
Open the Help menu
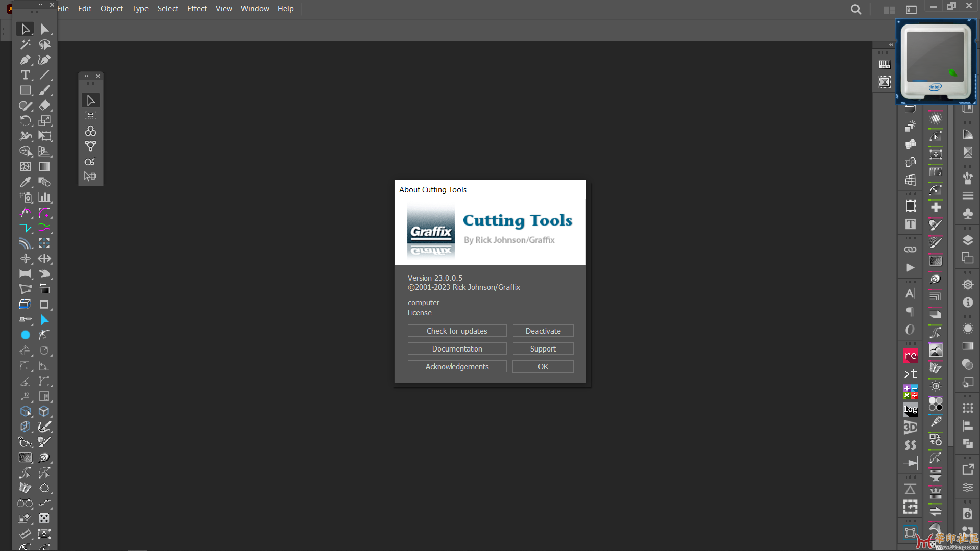pyautogui.click(x=286, y=9)
